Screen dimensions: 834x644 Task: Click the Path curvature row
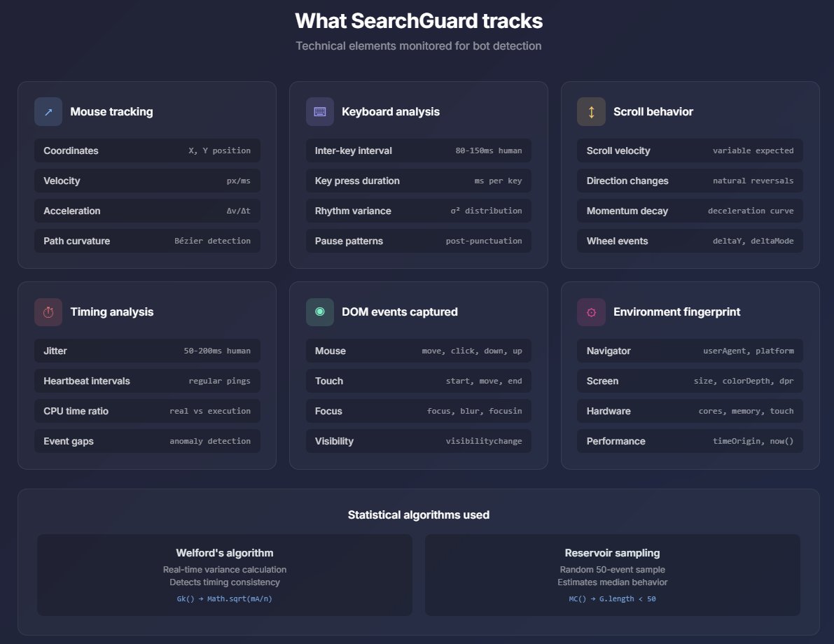tap(147, 241)
